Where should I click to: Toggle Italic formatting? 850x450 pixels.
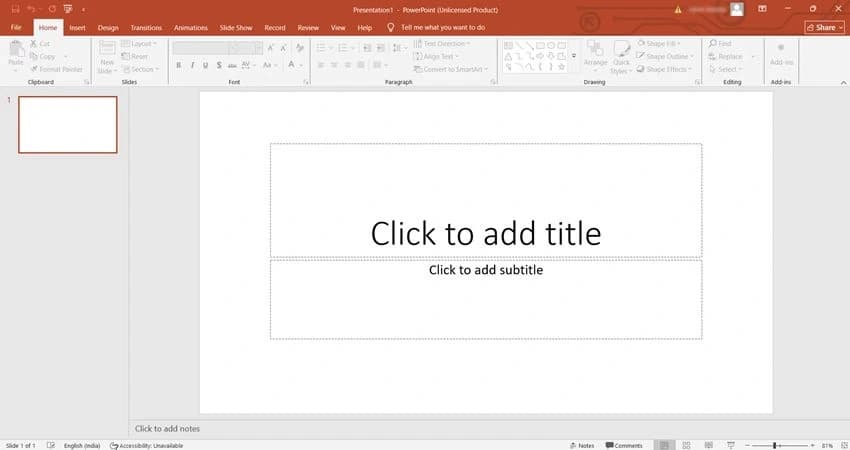[x=192, y=65]
